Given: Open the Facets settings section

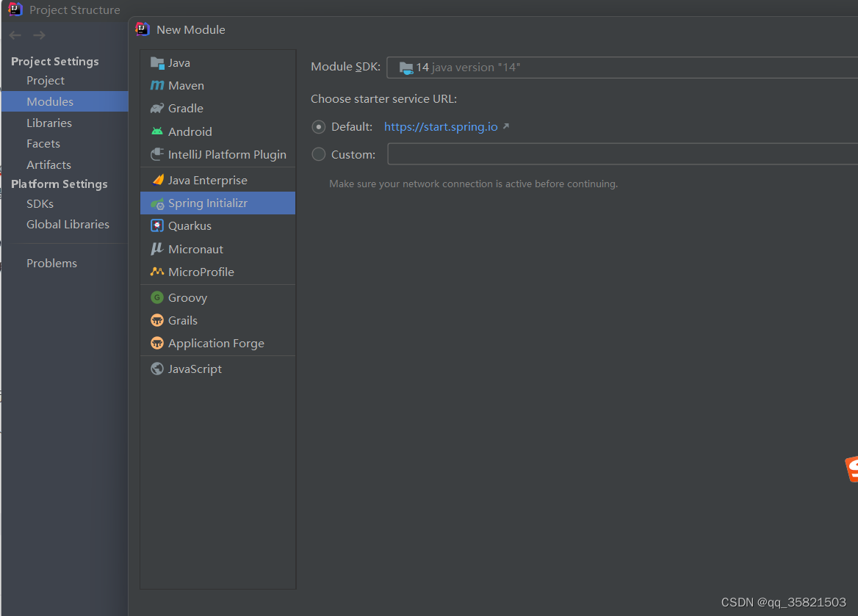Looking at the screenshot, I should point(43,144).
